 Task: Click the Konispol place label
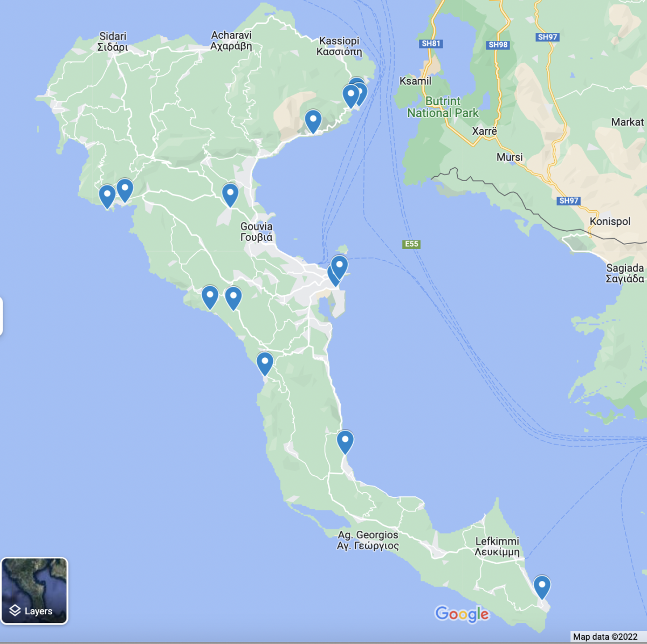(610, 221)
